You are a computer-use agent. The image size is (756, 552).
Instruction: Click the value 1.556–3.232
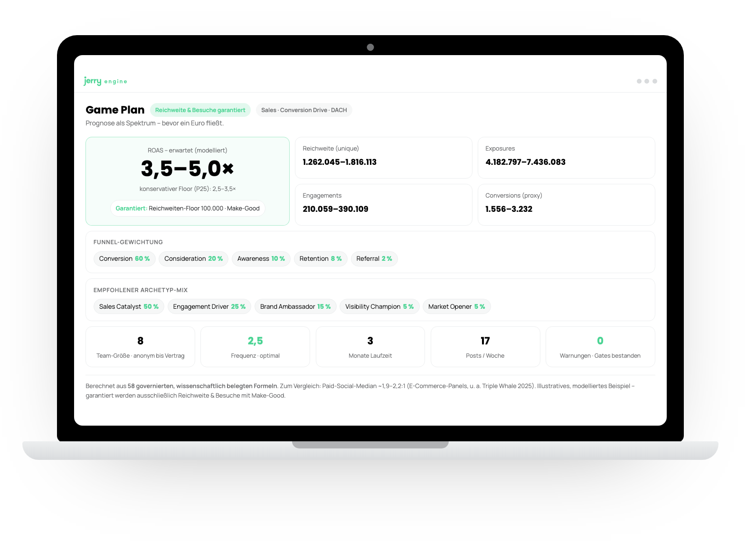tap(509, 209)
